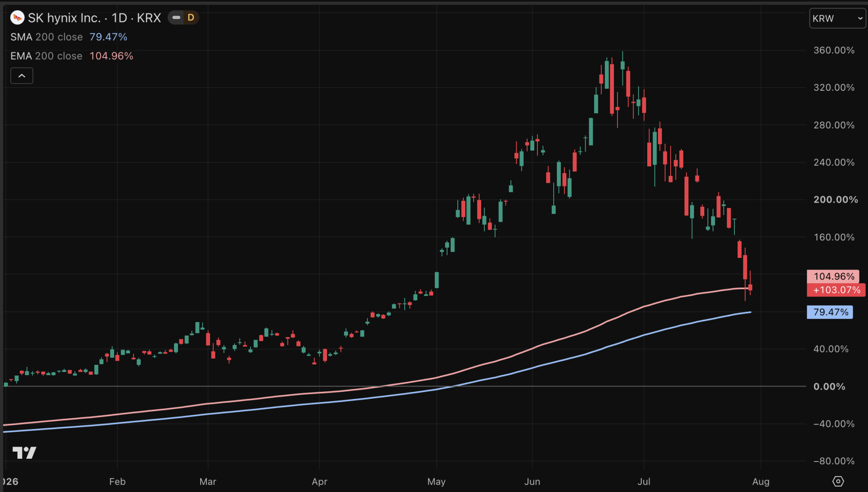
Task: Open chart settings hexagon gear icon
Action: (838, 481)
